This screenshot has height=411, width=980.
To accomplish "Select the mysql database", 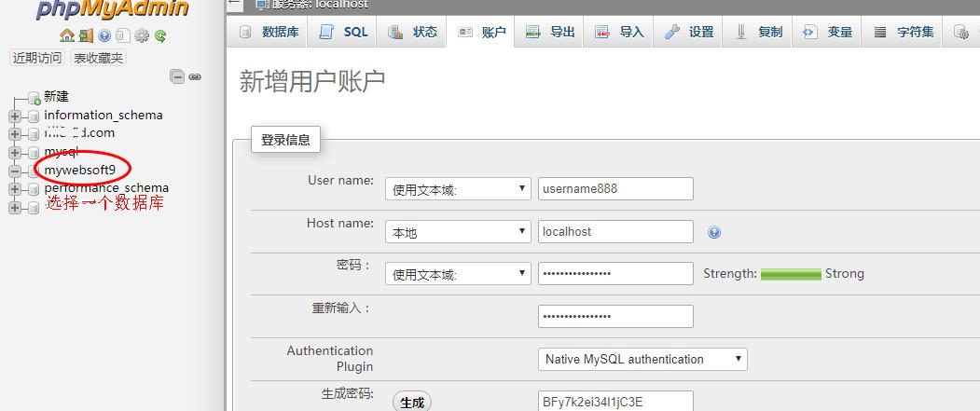I will [62, 152].
